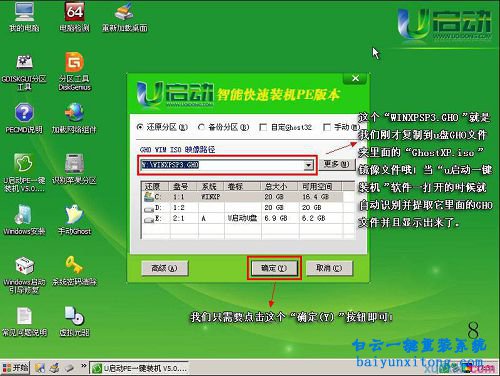Open Windows启动引导修复 toolbox icon
The image size is (500, 376).
[24, 275]
